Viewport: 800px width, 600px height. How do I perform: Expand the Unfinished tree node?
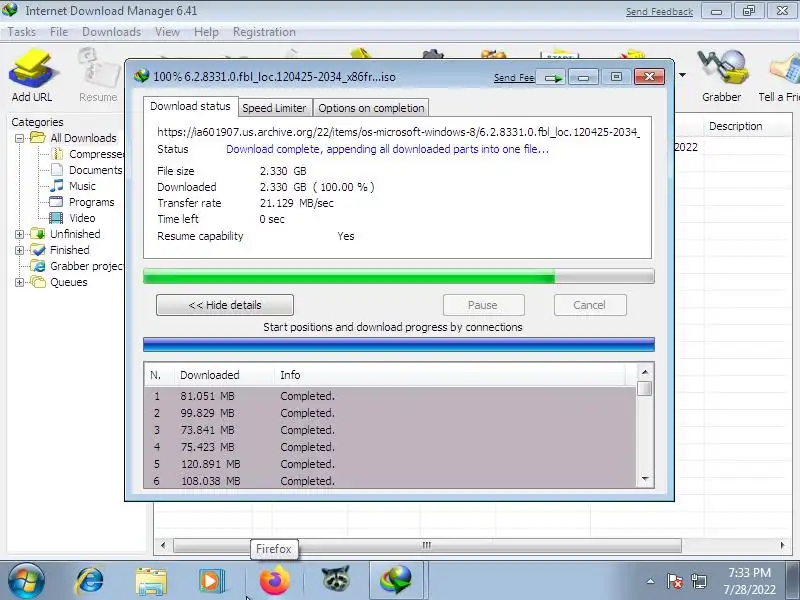coord(19,234)
